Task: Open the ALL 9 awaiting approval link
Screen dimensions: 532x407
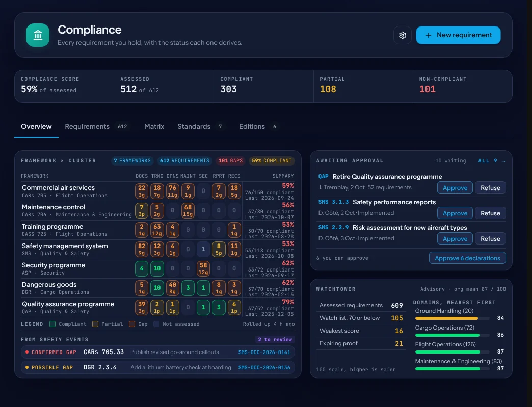Action: [492, 161]
